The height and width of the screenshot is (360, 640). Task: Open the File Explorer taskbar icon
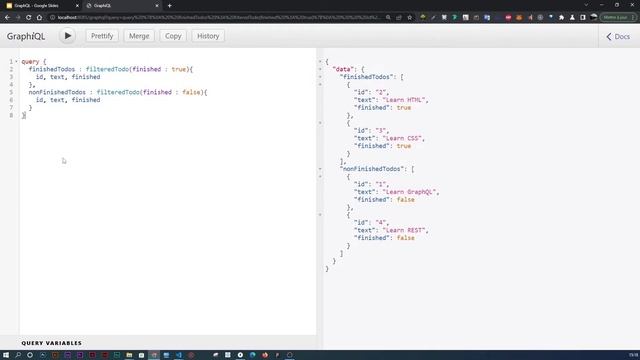tap(129, 355)
